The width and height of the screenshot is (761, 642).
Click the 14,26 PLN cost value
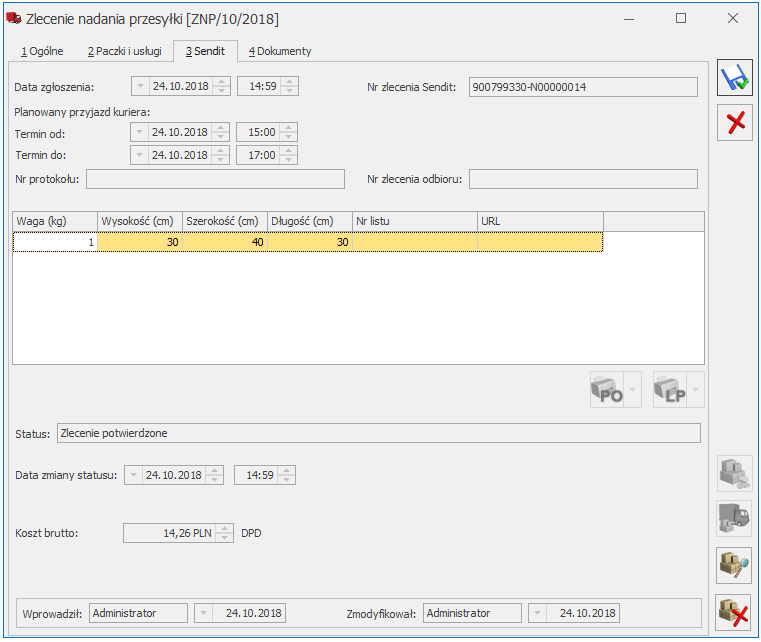pos(187,533)
